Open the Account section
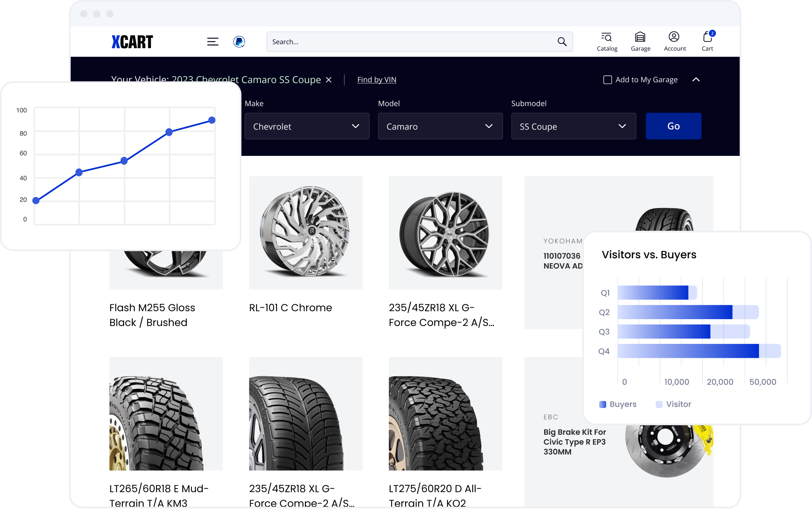Screen dimensions: 812x510 (674, 41)
